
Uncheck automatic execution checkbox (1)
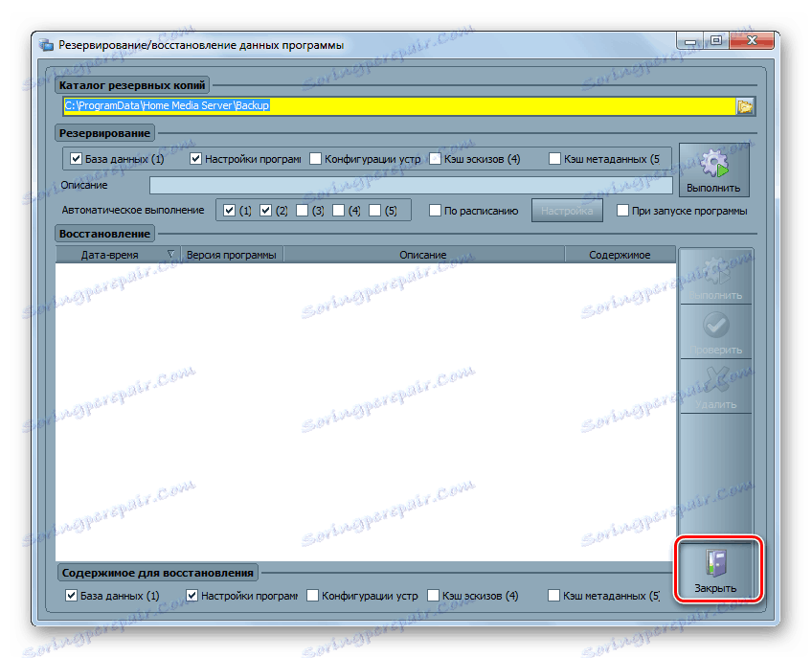click(x=230, y=211)
